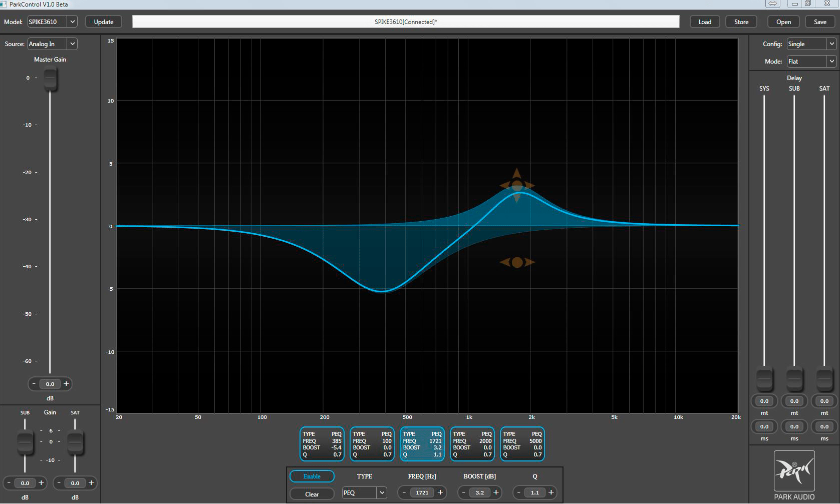Click the SYS delay meters value field

coord(764,401)
